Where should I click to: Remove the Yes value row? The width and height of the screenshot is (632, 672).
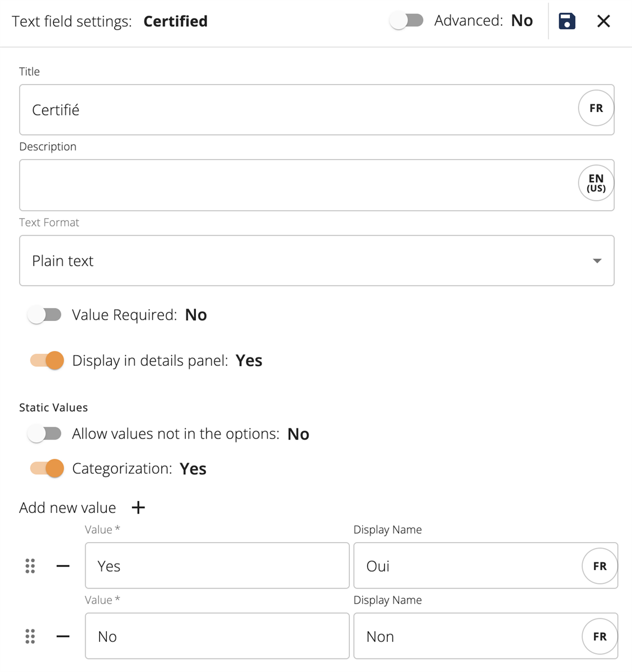pos(63,566)
